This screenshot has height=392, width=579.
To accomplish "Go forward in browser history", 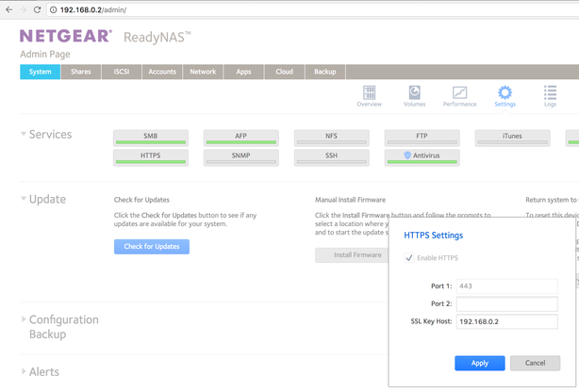I will click(x=23, y=9).
